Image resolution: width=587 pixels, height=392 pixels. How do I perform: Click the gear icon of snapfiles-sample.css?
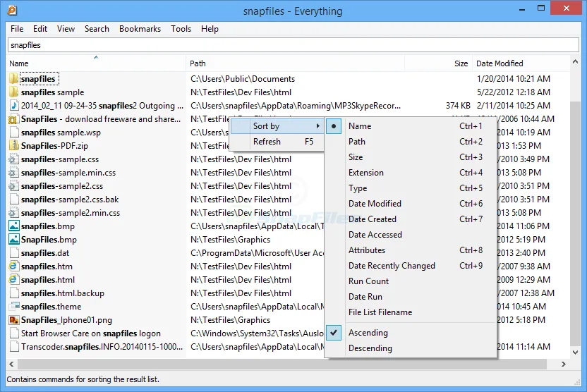(x=14, y=159)
